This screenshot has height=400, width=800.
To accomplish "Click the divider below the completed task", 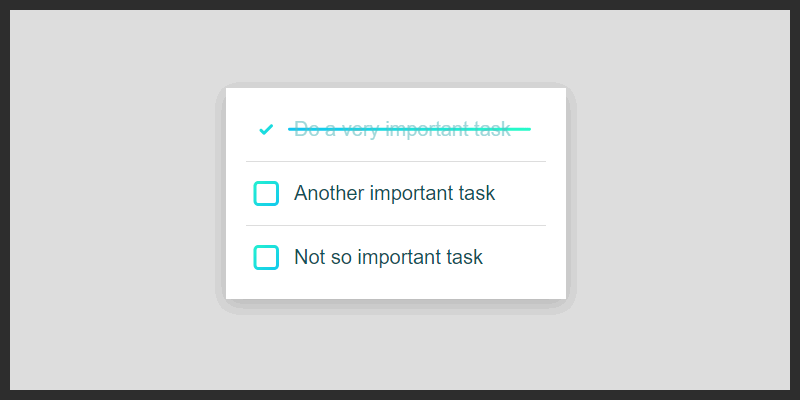I will [396, 161].
